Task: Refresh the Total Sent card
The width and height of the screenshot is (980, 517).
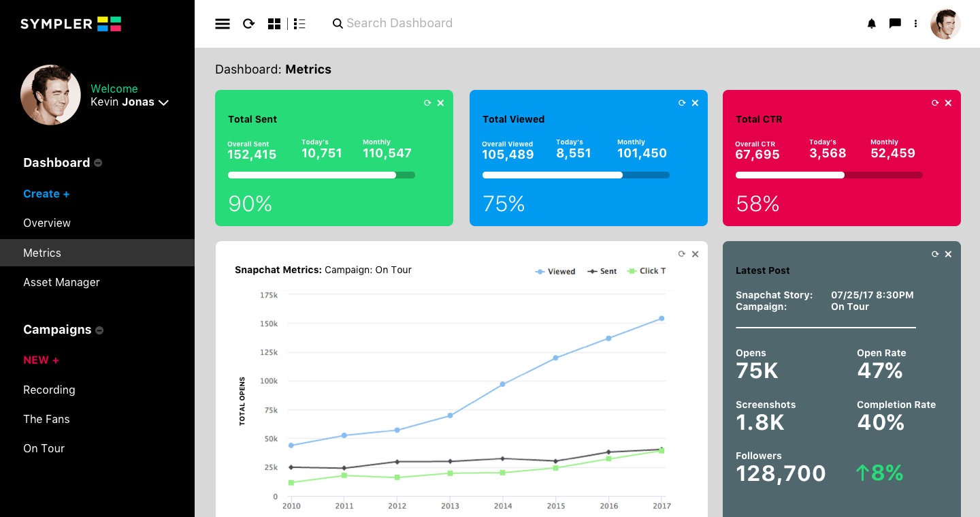Action: coord(427,103)
